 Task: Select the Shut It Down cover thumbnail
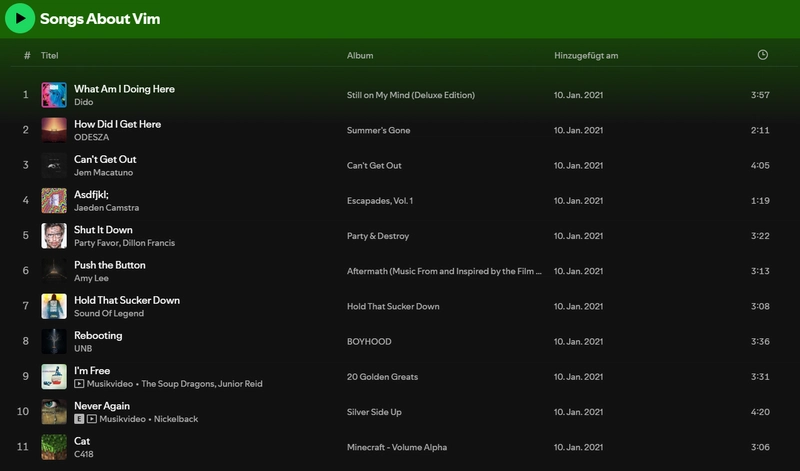tap(54, 236)
